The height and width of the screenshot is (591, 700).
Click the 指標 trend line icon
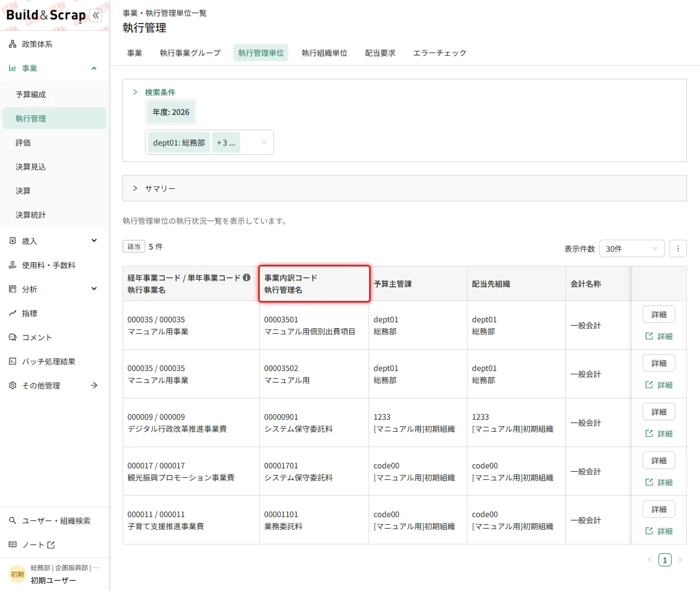(13, 313)
